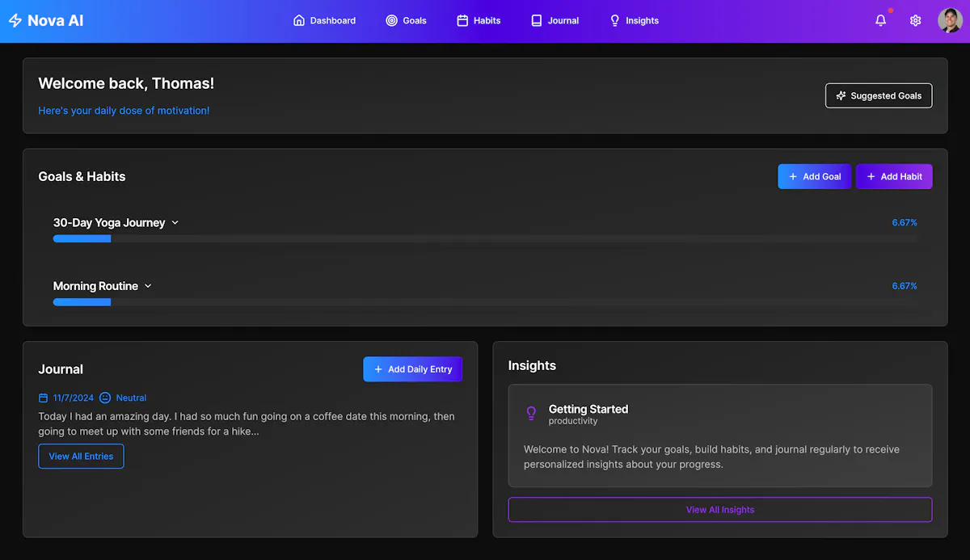Click the daily dose of motivation text
This screenshot has height=560, width=970.
124,111
